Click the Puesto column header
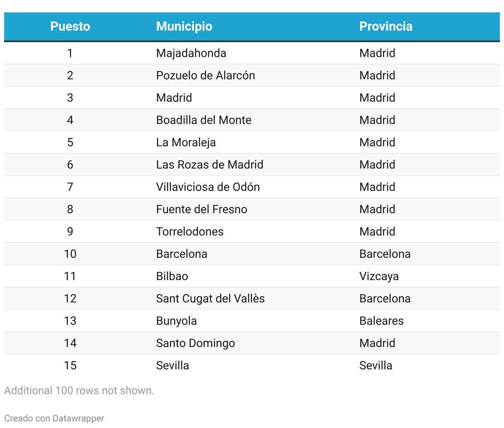This screenshot has height=428, width=504. click(70, 26)
